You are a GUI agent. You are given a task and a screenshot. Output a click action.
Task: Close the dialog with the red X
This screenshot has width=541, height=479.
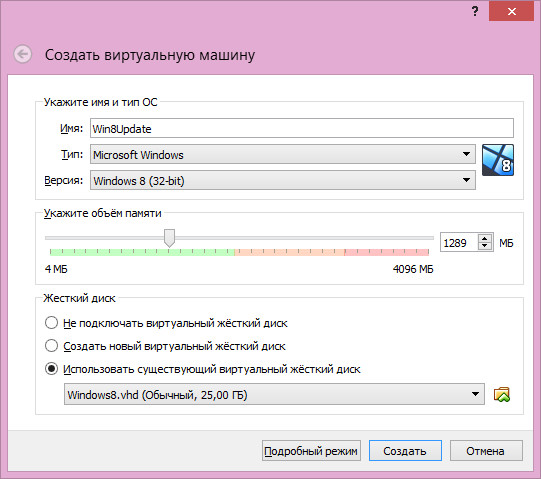(511, 11)
